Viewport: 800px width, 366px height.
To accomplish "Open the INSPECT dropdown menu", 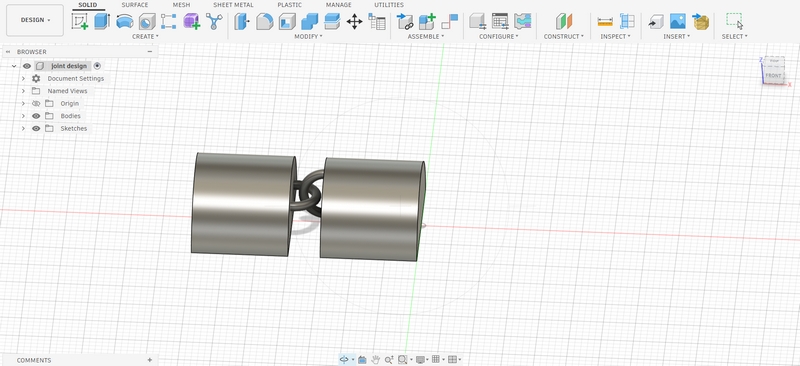I will tap(615, 36).
